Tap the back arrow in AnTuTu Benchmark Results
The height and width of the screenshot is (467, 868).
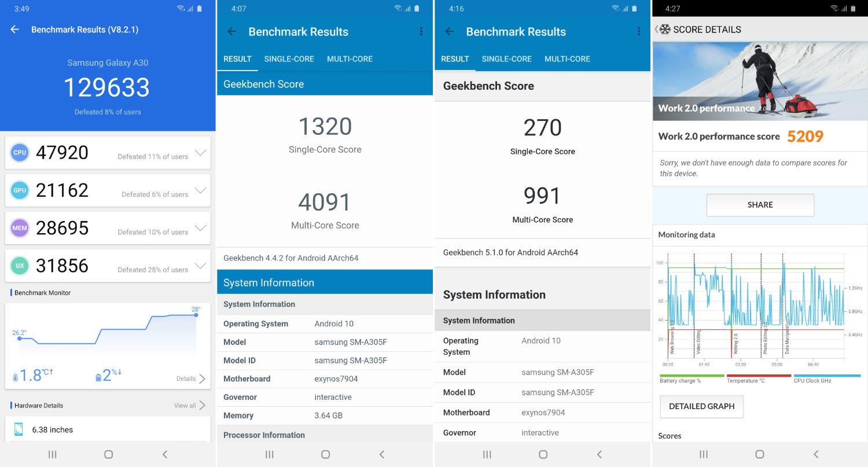pyautogui.click(x=15, y=30)
